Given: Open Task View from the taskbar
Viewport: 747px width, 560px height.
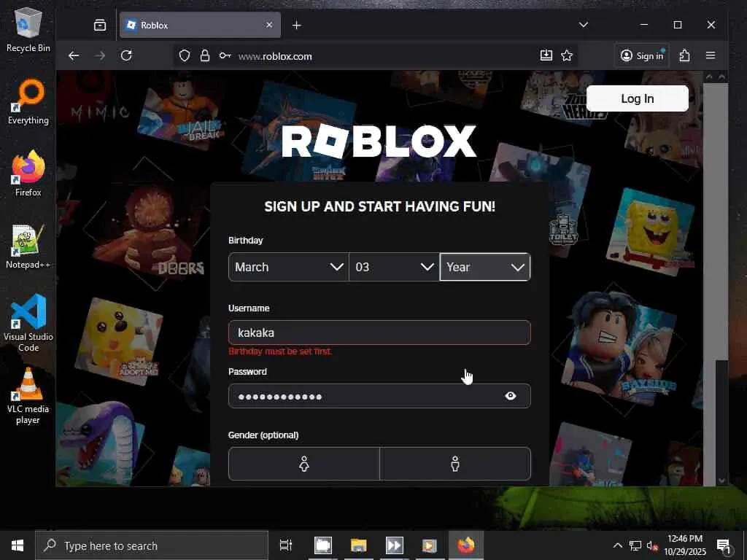Looking at the screenshot, I should coord(286,545).
